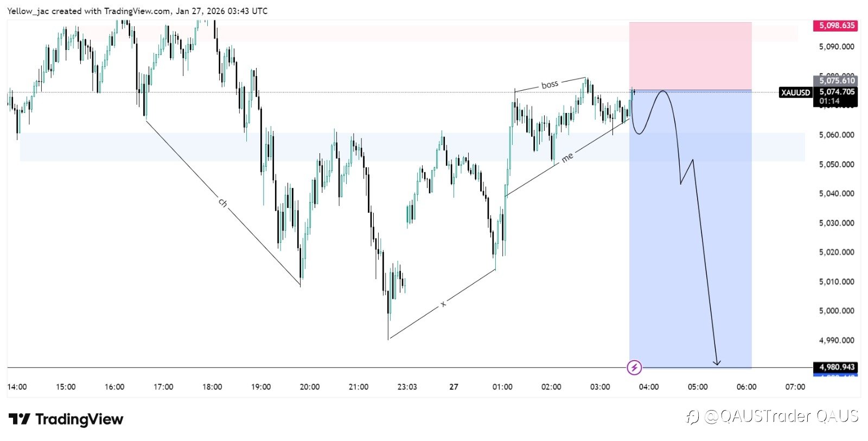Select the "x" trendline label
This screenshot has height=441, width=868.
coord(443,304)
